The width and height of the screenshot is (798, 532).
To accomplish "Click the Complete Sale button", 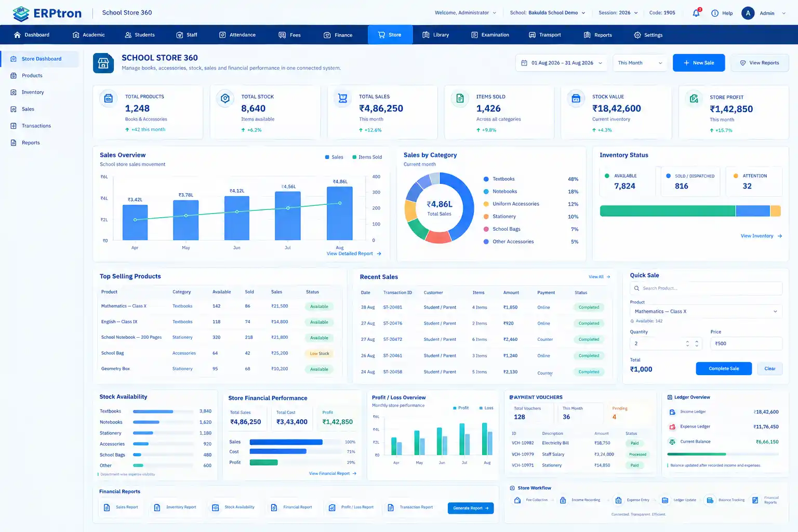I will [724, 369].
